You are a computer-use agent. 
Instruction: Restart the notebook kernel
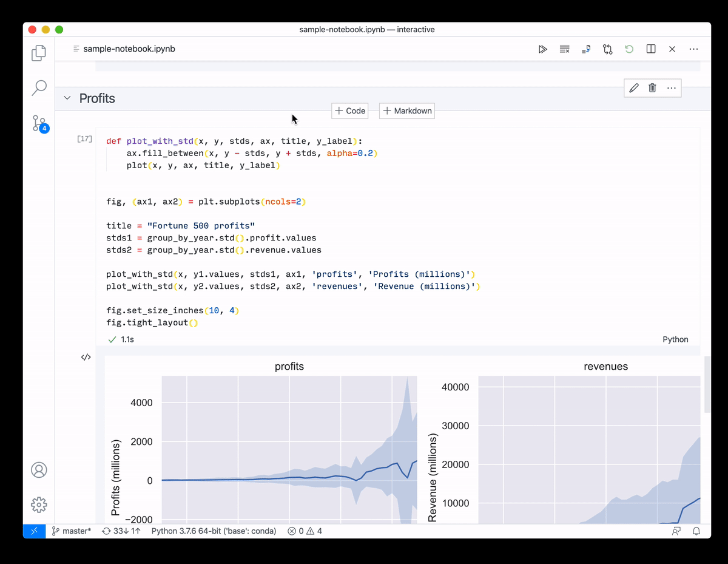pyautogui.click(x=629, y=49)
